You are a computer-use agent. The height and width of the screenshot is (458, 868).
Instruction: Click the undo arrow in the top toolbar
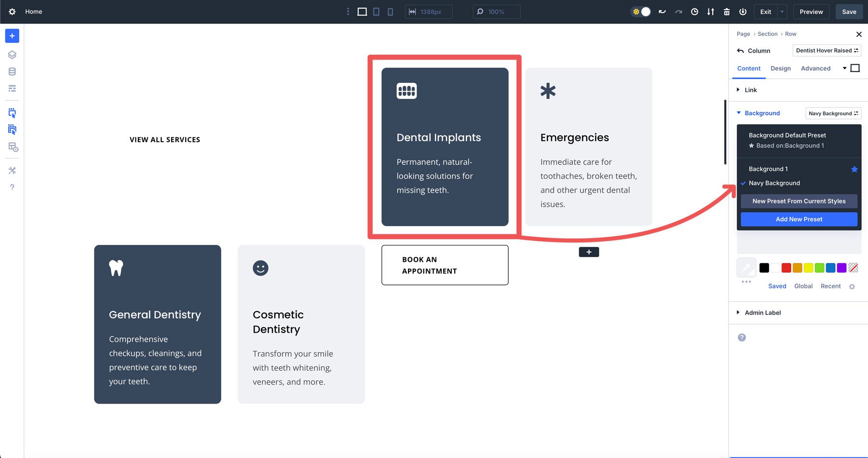(662, 12)
